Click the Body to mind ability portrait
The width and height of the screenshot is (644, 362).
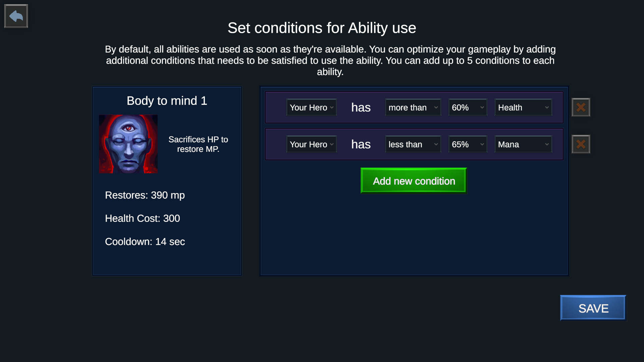point(128,144)
